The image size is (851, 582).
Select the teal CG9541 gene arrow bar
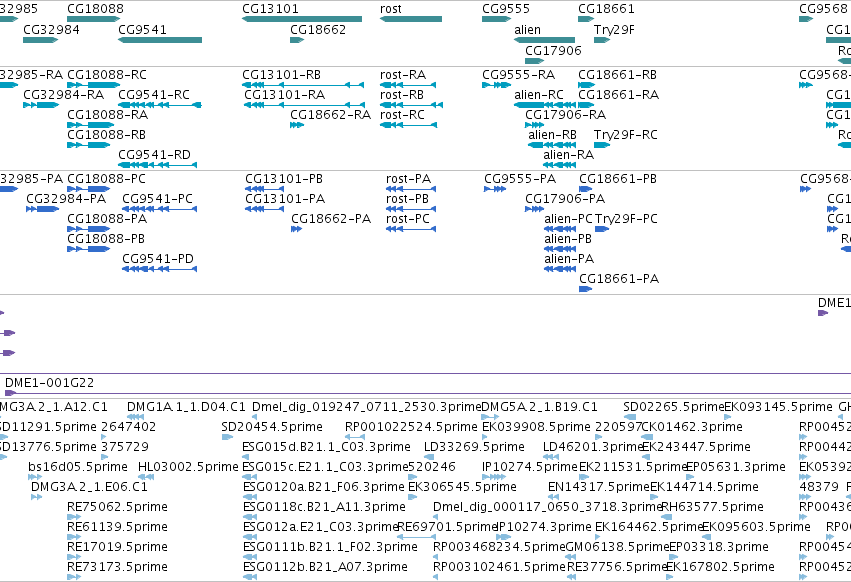(x=160, y=40)
